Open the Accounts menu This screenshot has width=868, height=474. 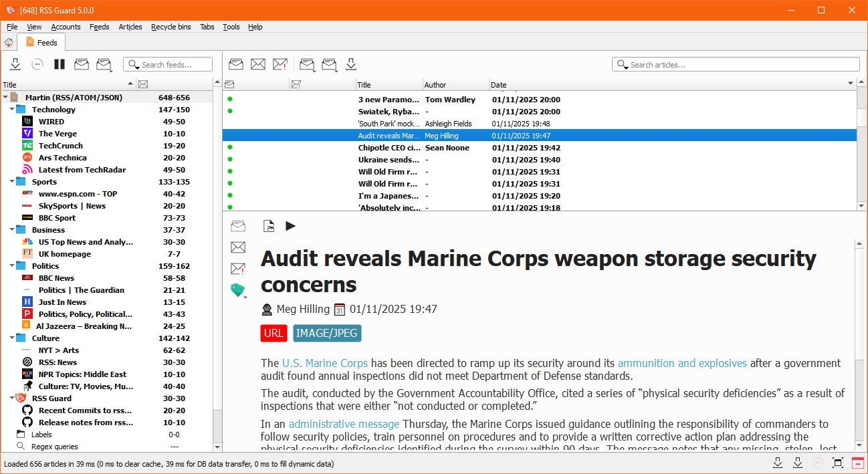(66, 27)
